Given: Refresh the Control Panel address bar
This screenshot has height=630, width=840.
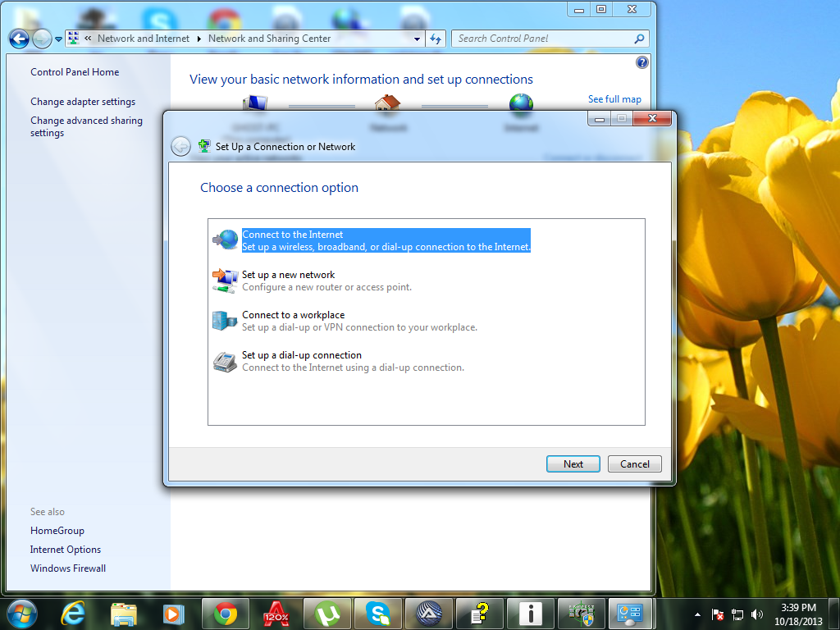Looking at the screenshot, I should point(436,39).
